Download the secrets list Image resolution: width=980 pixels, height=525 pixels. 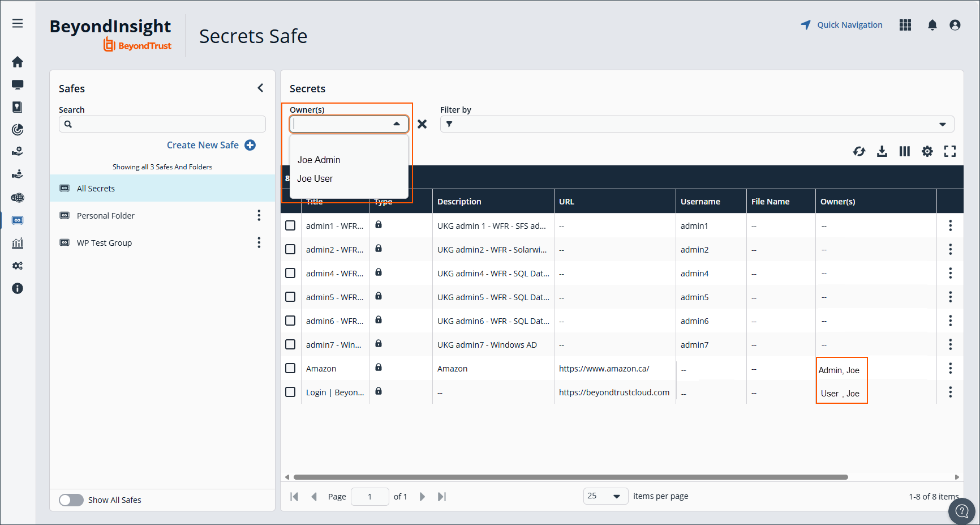(882, 151)
